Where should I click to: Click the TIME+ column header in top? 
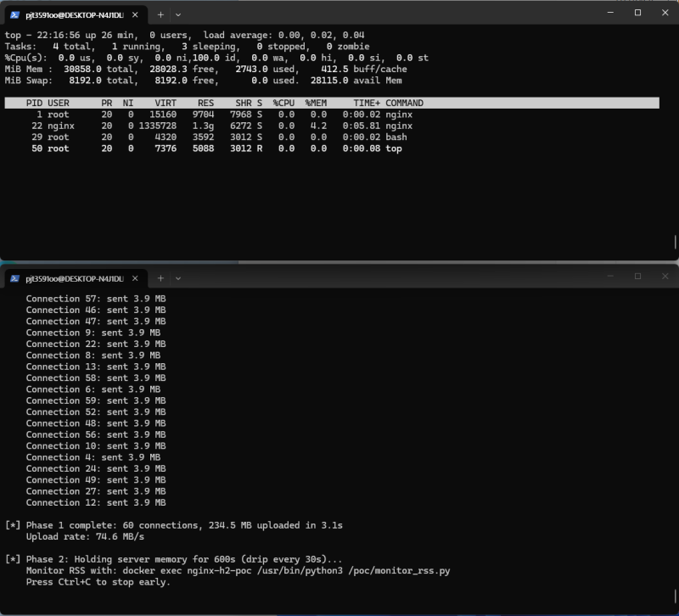367,103
